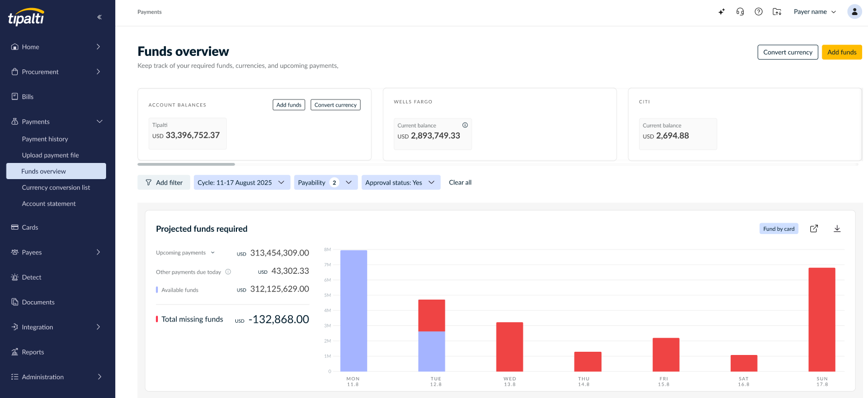Click the headset support icon
This screenshot has height=398, width=868.
click(740, 12)
